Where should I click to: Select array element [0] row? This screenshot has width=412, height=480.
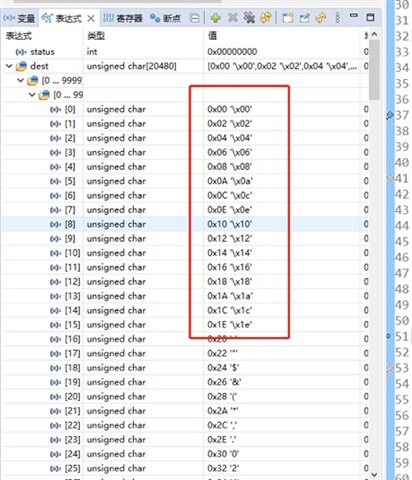(x=185, y=109)
